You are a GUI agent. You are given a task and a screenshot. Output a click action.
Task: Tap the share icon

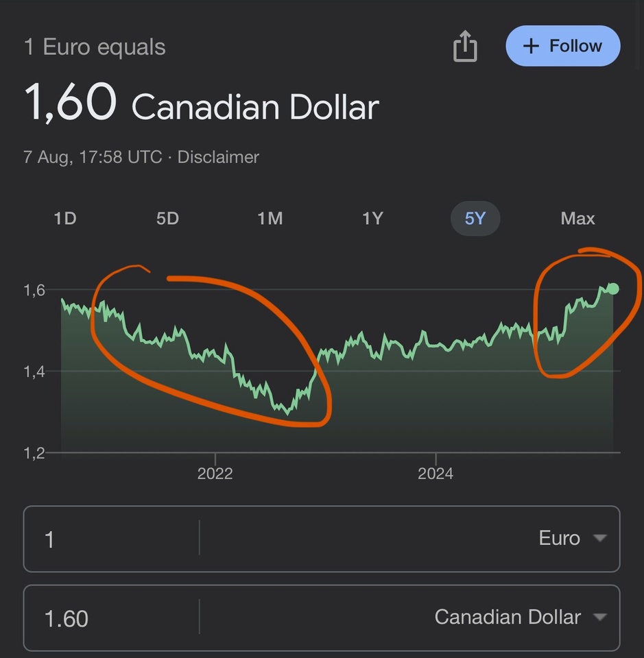click(465, 46)
